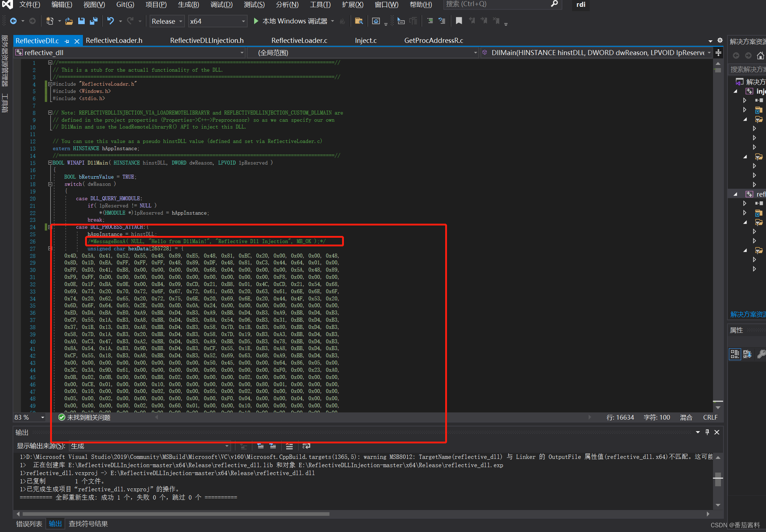
Task: Switch to the ReflectiveLoader.c tab
Action: (299, 40)
